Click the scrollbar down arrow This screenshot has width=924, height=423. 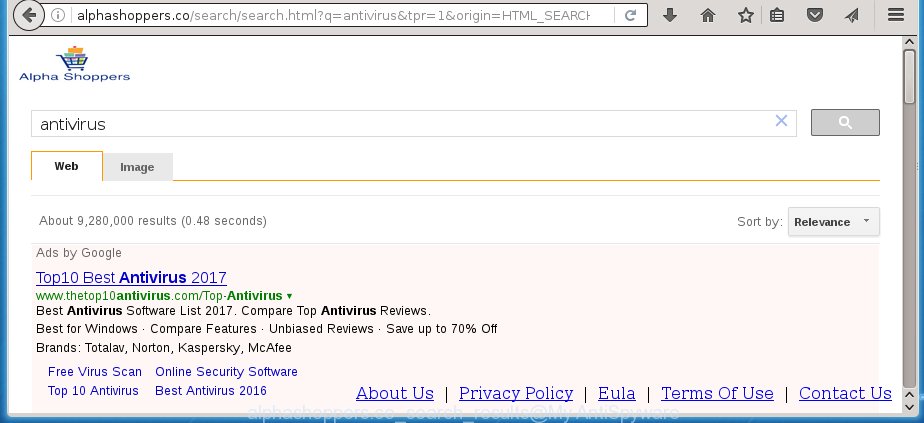910,407
